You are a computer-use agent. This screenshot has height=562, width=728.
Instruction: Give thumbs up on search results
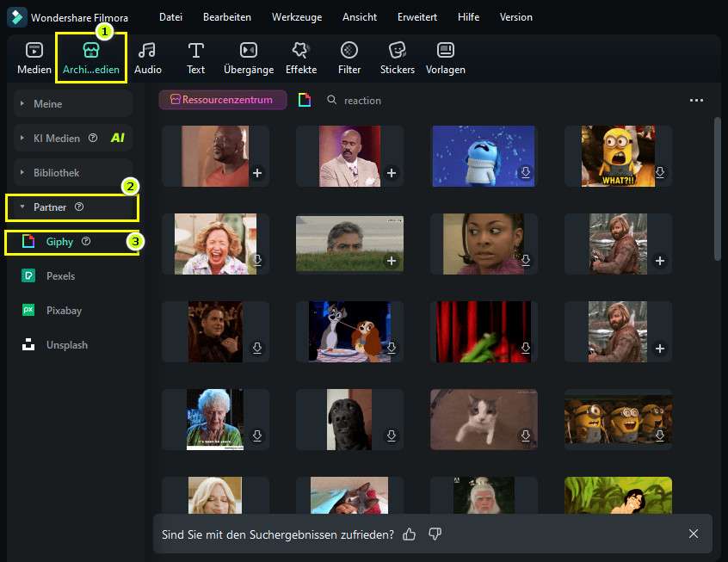pos(409,534)
